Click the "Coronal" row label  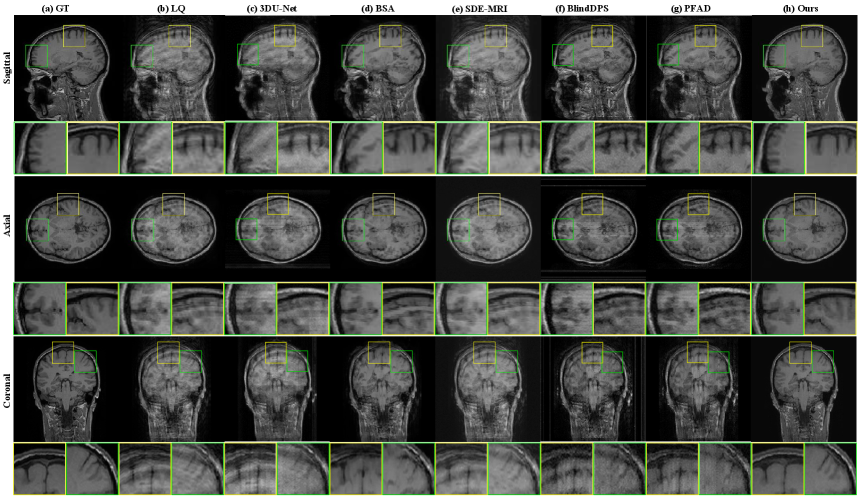6,390
